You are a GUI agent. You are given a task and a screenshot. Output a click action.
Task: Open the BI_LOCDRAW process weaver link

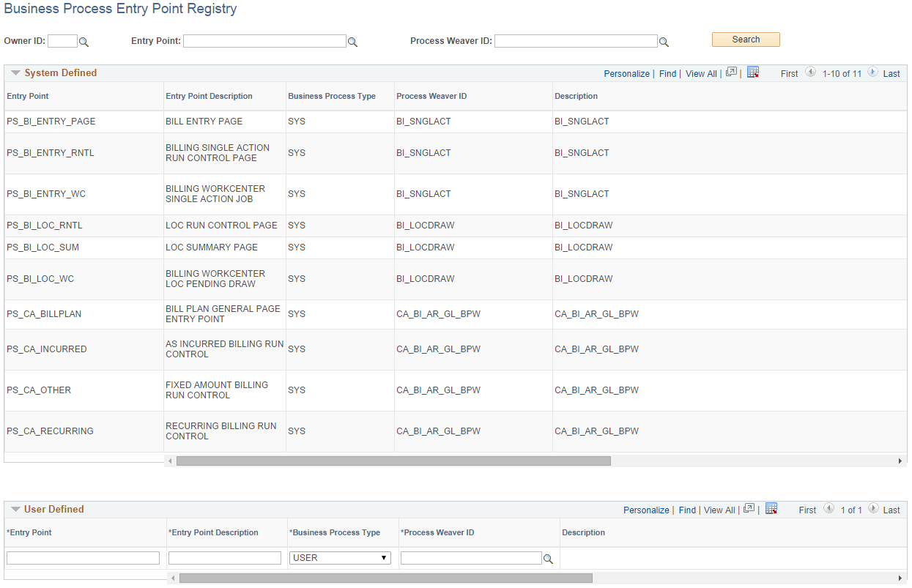[426, 225]
